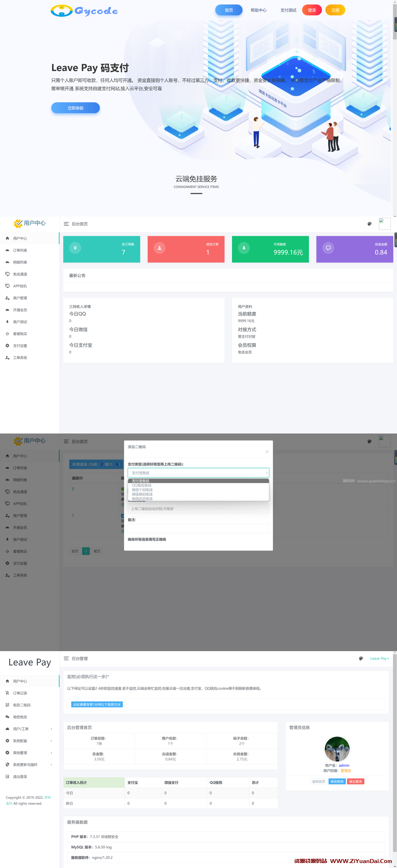This screenshot has height=868, width=397.
Task: Click the cloud icon for 订单列表 in the undimmed sidebar
Action: (7, 250)
